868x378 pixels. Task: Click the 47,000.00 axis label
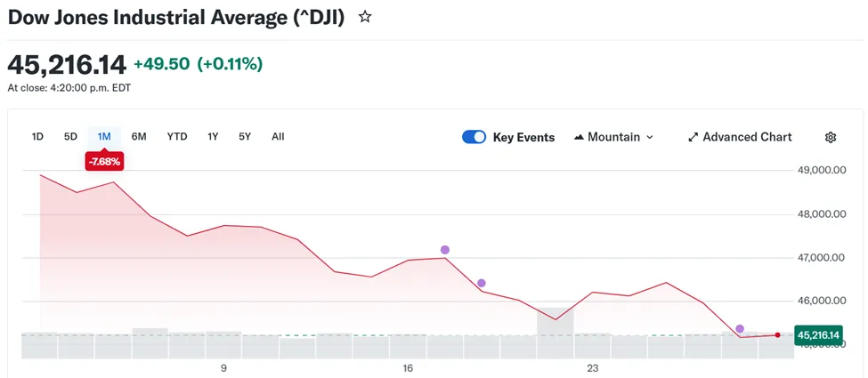(821, 257)
